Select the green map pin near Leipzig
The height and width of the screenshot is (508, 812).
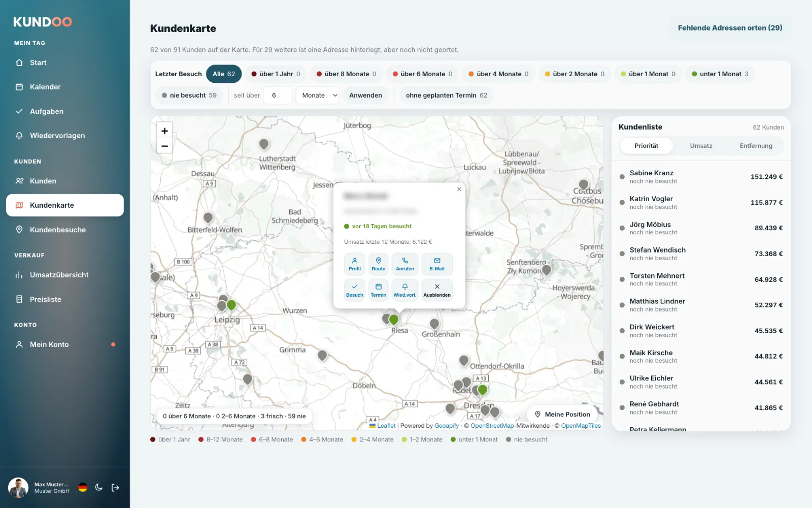tap(231, 305)
